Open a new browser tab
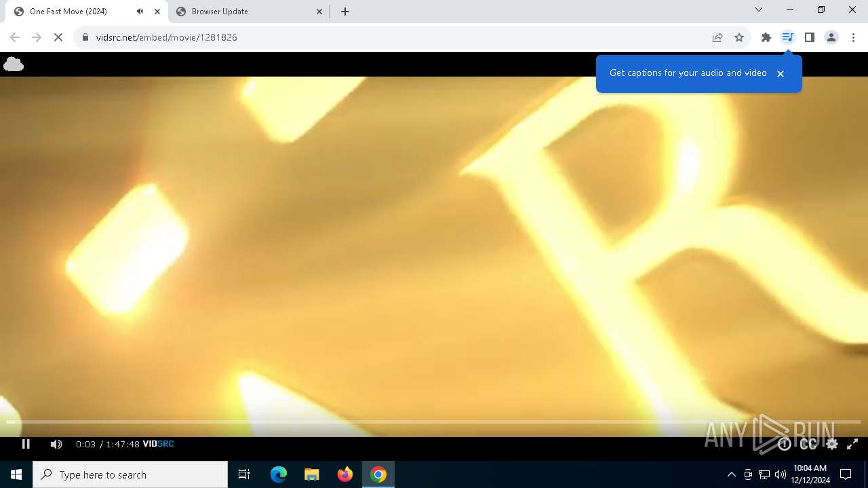This screenshot has height=488, width=868. point(345,12)
